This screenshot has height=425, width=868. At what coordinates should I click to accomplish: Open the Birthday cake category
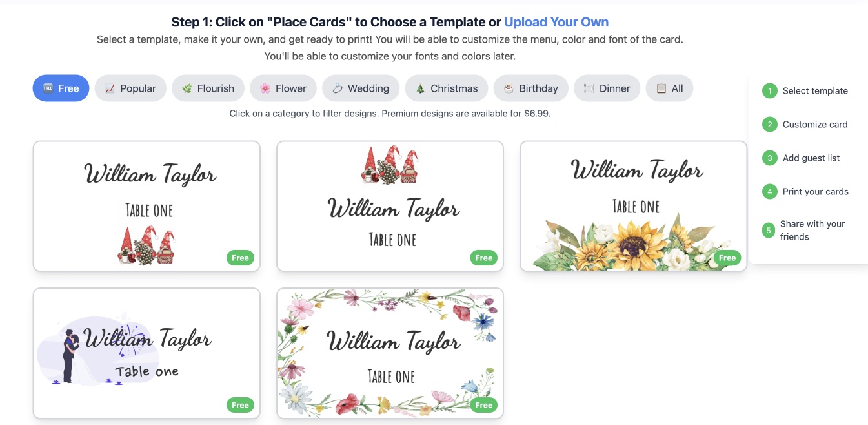point(530,88)
